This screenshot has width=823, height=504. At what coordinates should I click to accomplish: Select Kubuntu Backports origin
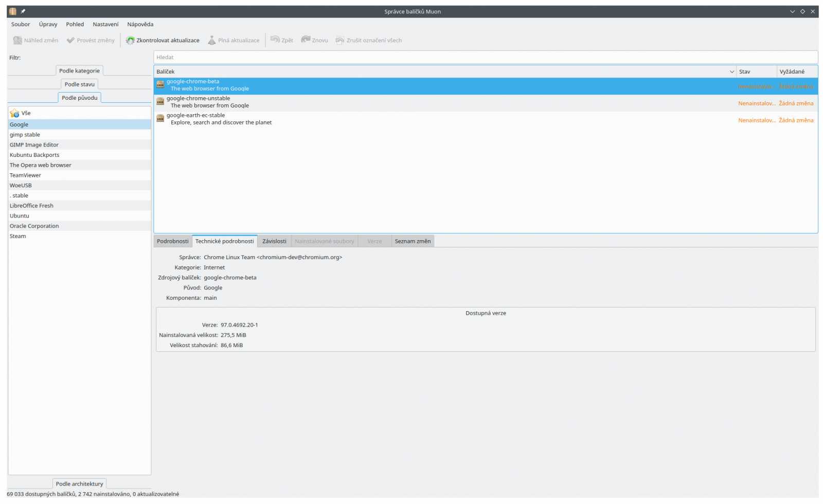click(x=80, y=155)
